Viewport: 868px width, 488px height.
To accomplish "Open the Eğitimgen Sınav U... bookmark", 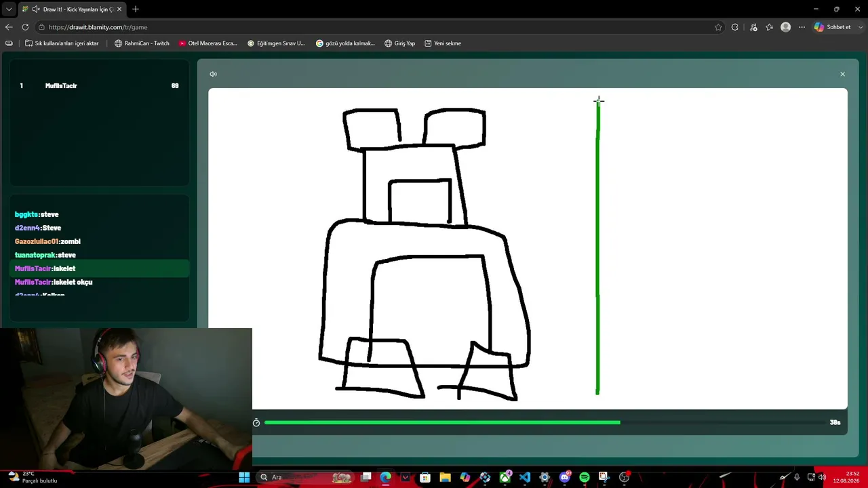I will pyautogui.click(x=276, y=43).
